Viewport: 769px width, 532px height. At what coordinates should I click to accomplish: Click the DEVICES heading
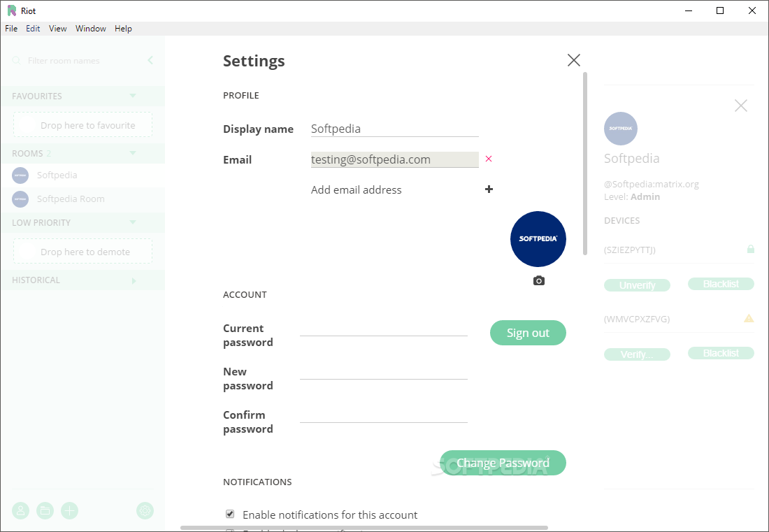click(622, 221)
